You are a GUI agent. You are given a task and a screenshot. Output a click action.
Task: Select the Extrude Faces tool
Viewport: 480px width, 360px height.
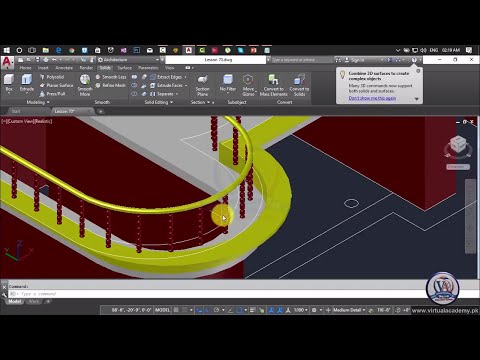click(166, 85)
